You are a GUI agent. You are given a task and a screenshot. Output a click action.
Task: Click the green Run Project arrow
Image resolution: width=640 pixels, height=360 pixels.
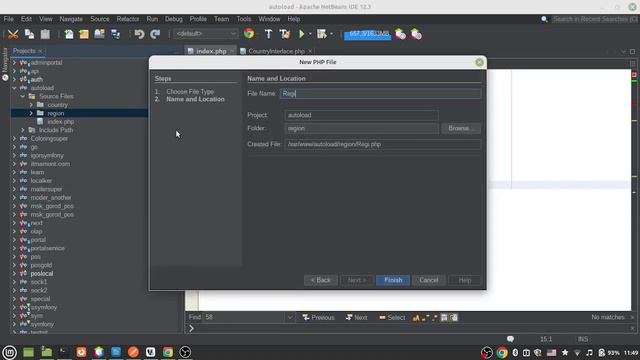302,34
